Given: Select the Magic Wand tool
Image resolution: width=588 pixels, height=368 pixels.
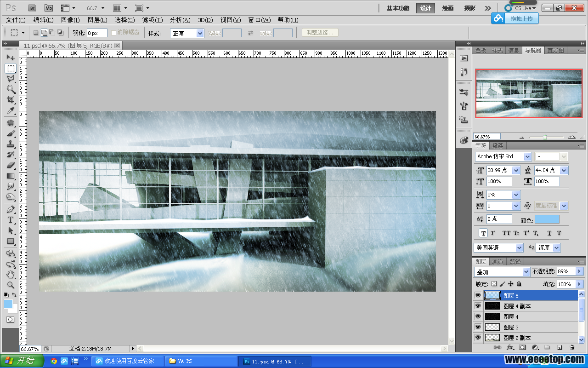Looking at the screenshot, I should click(x=11, y=89).
